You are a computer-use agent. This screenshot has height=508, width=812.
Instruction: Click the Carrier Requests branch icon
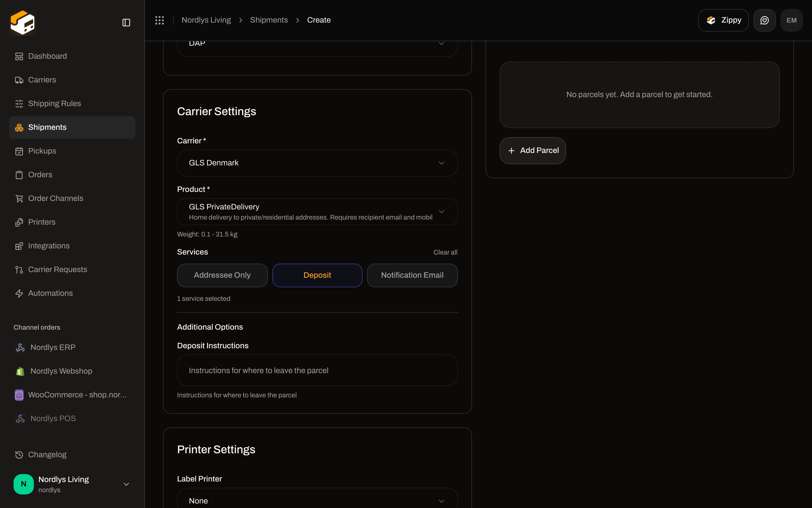point(19,270)
